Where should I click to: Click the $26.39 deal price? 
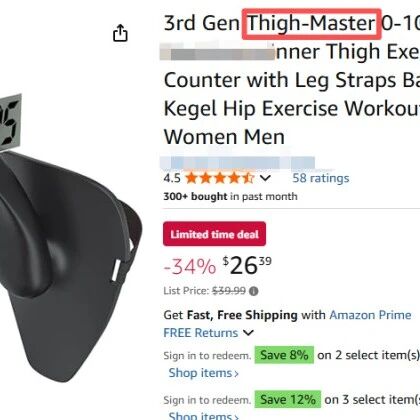[x=247, y=266]
